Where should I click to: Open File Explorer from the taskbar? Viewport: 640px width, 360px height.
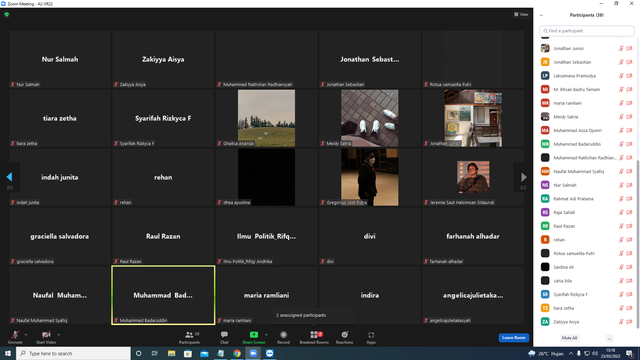171,353
